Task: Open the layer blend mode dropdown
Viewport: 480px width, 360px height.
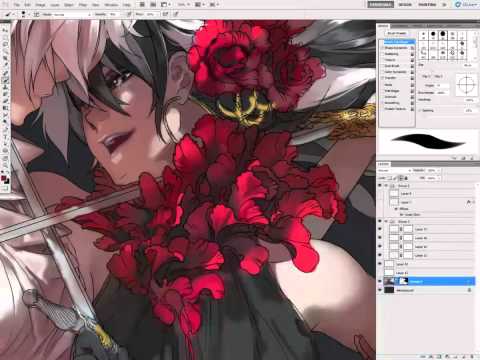Action: pos(394,170)
